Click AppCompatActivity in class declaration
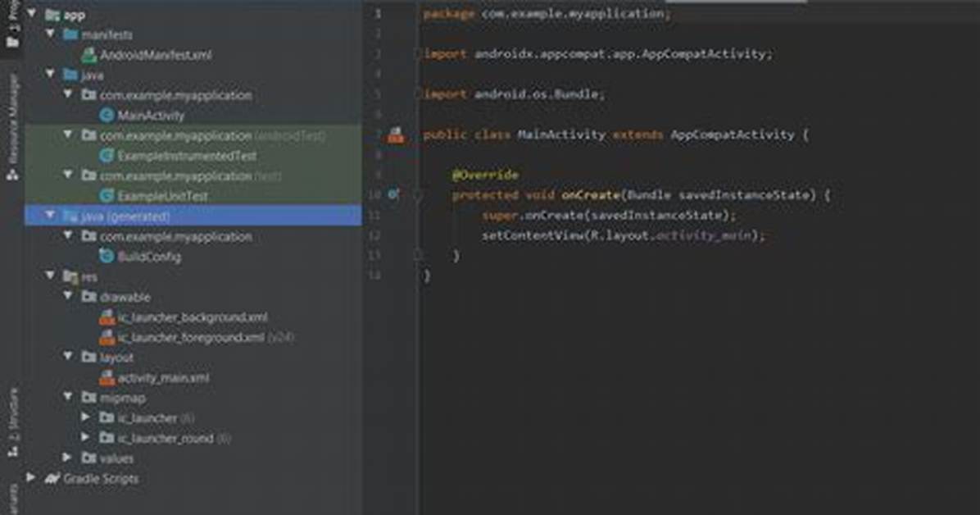Screen dimensions: 980x515 732,134
